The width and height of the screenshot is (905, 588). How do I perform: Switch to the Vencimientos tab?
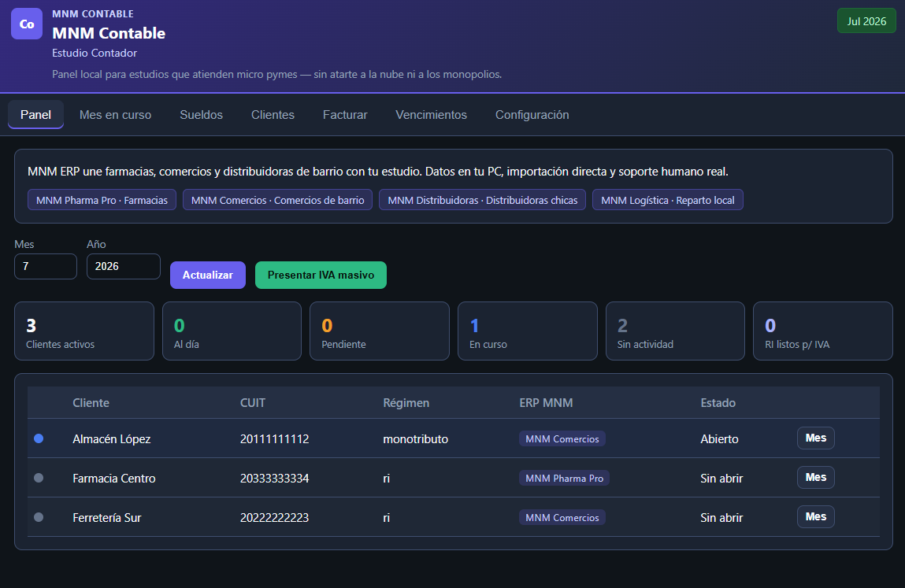(x=431, y=115)
